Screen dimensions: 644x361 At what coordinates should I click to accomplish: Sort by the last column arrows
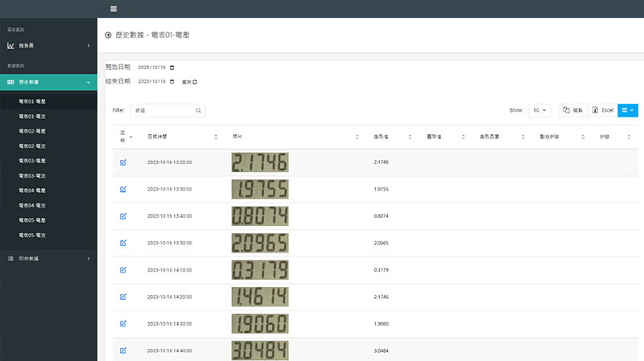[629, 137]
